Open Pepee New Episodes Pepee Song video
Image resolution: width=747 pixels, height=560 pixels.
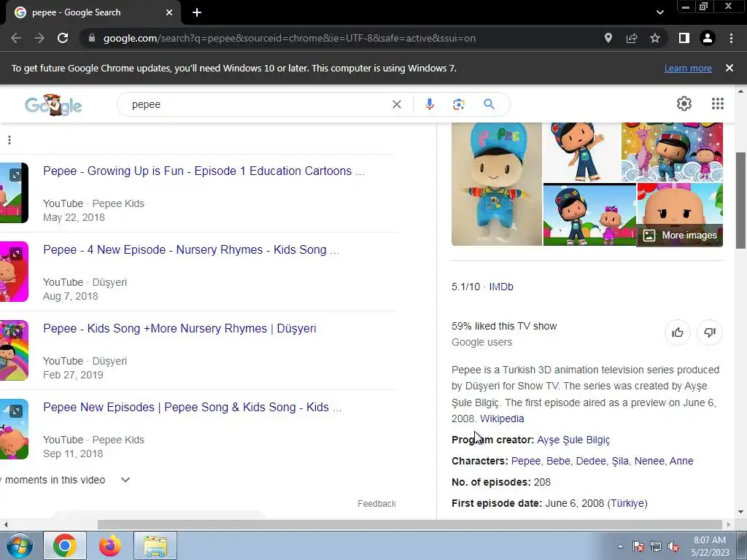coord(192,407)
